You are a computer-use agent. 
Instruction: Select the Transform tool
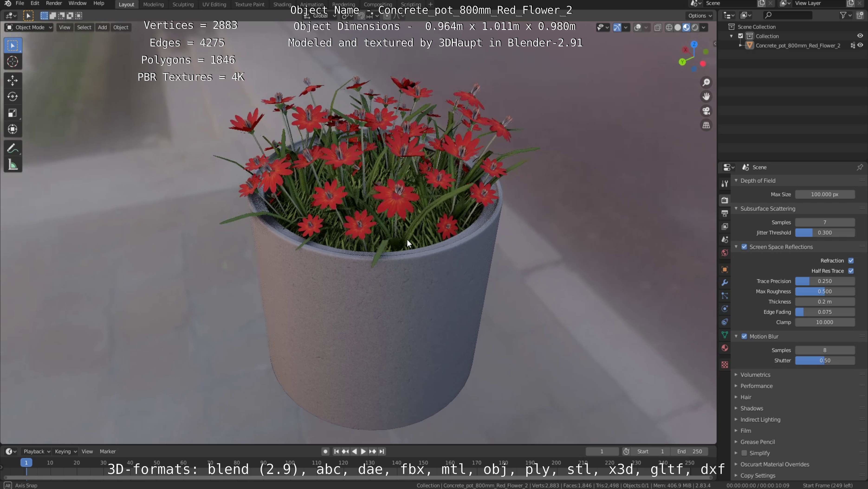tap(13, 129)
